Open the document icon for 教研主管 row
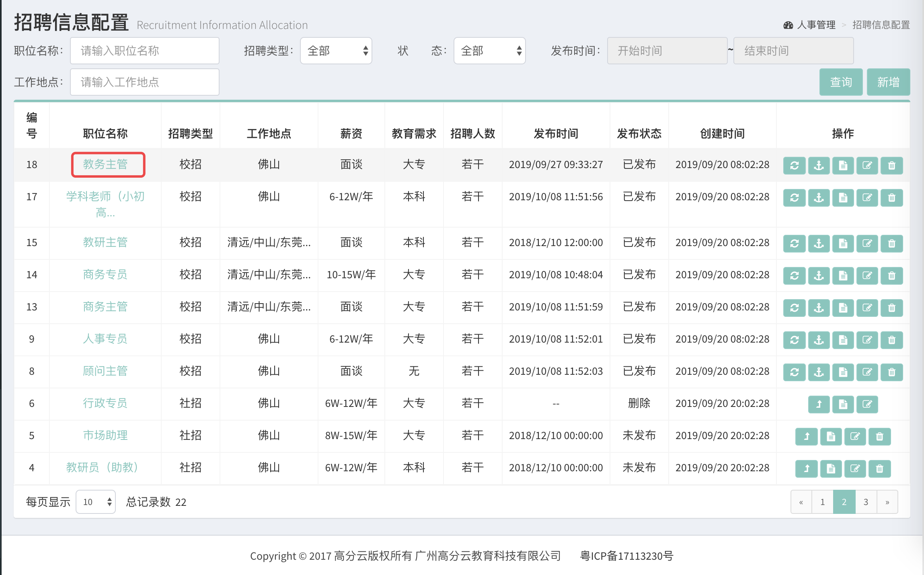The height and width of the screenshot is (575, 924). pyautogui.click(x=843, y=244)
